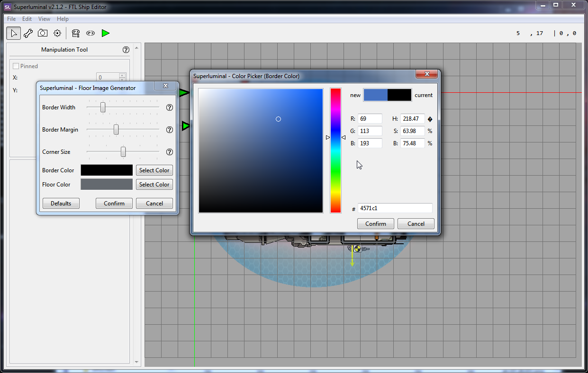Click the Superluminal SL app icon
Viewport: 588px width, 373px height.
(8, 7)
